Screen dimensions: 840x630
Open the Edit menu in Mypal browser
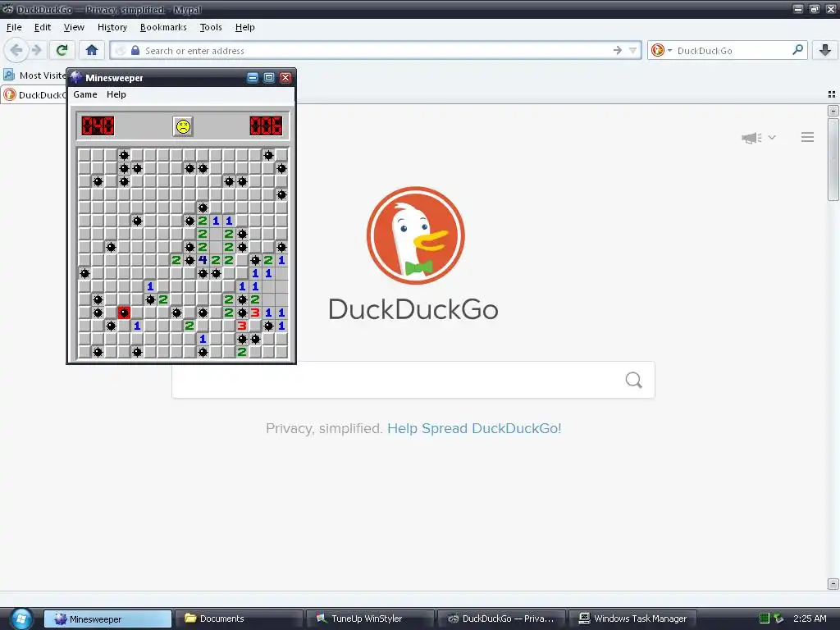pos(43,27)
